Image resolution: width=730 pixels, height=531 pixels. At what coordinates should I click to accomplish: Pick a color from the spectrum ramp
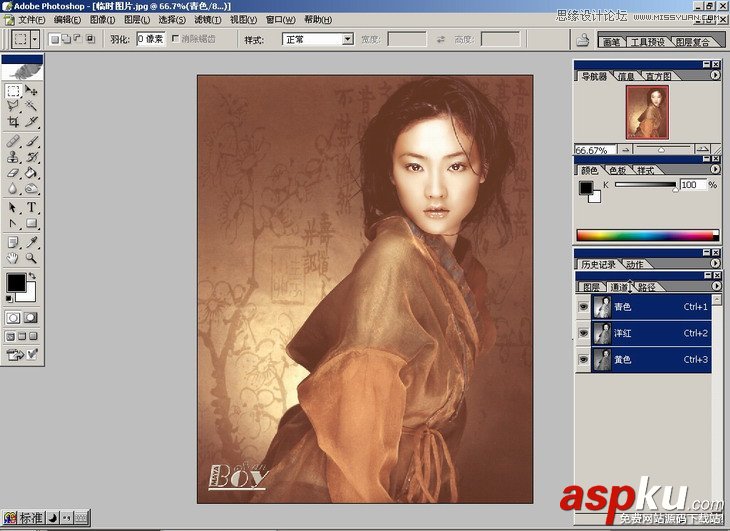(x=647, y=235)
